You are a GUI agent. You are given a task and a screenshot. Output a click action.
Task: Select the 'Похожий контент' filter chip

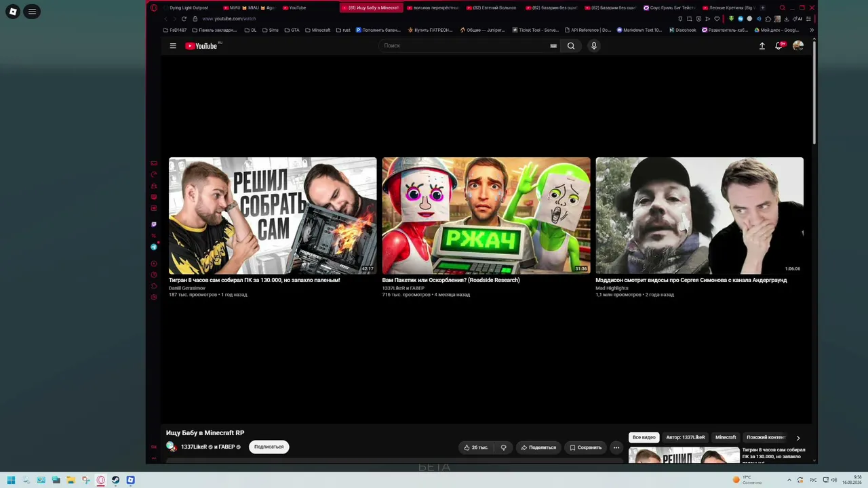tap(766, 438)
